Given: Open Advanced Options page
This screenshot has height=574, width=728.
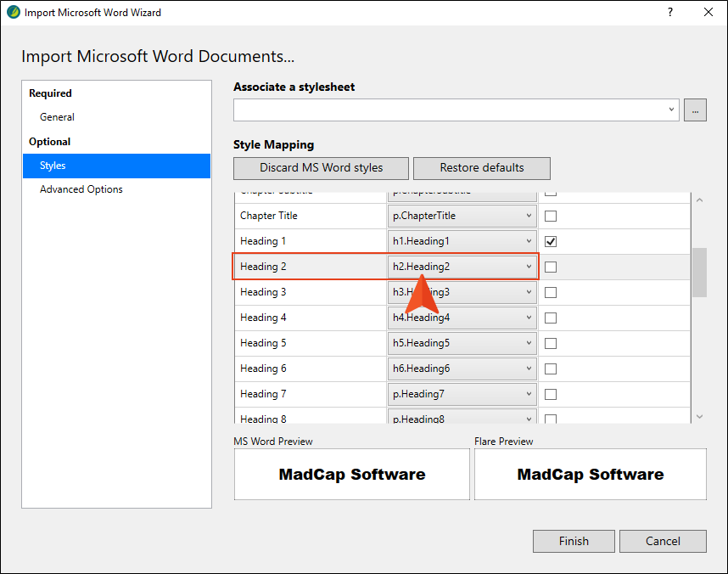Looking at the screenshot, I should (81, 189).
